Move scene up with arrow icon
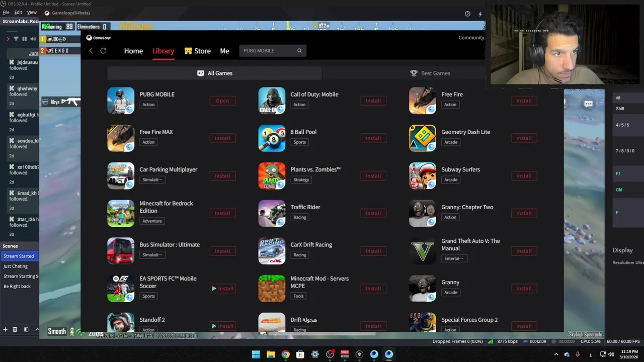The width and height of the screenshot is (644, 362). click(37, 329)
